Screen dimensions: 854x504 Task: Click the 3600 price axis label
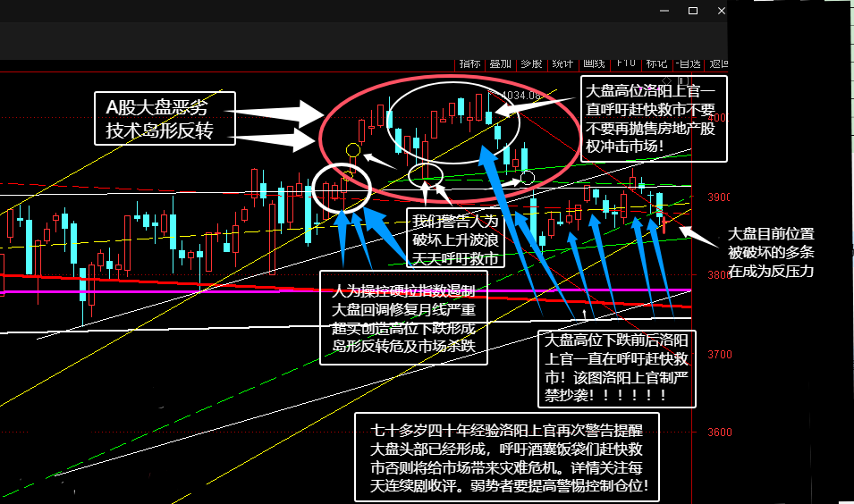click(x=720, y=433)
